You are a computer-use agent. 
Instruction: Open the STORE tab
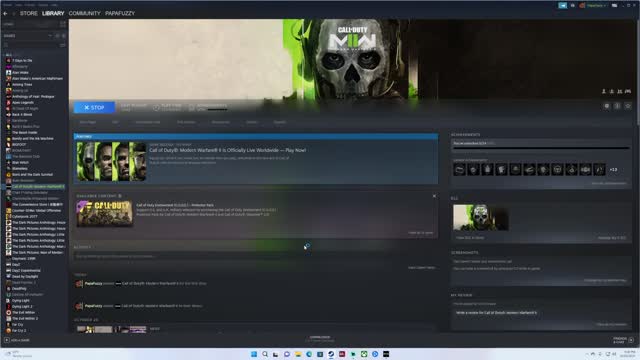point(29,13)
